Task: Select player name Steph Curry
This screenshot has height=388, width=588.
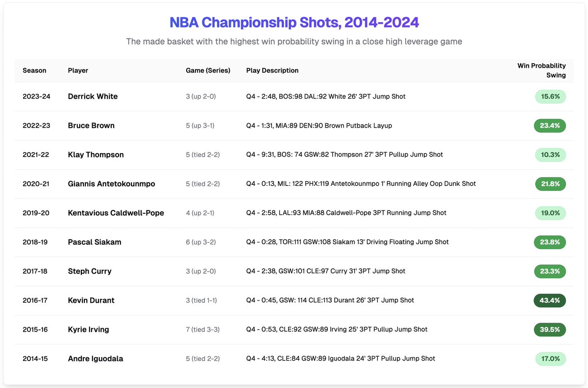Action: 90,271
